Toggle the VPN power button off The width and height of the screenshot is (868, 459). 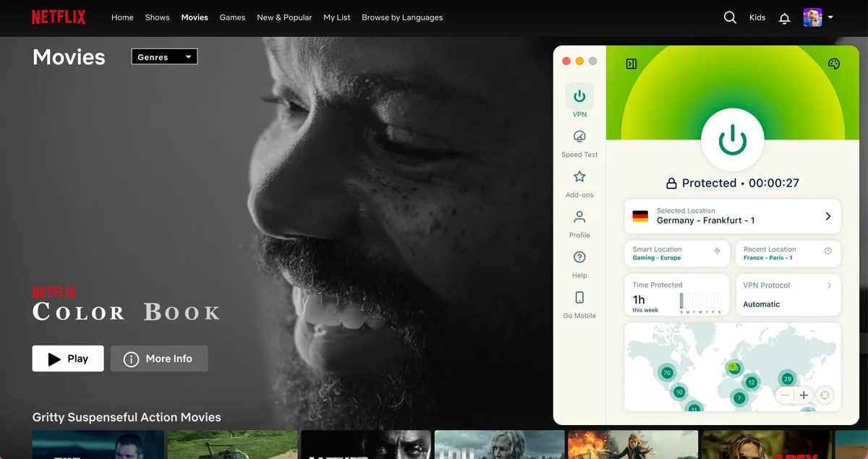coord(733,140)
